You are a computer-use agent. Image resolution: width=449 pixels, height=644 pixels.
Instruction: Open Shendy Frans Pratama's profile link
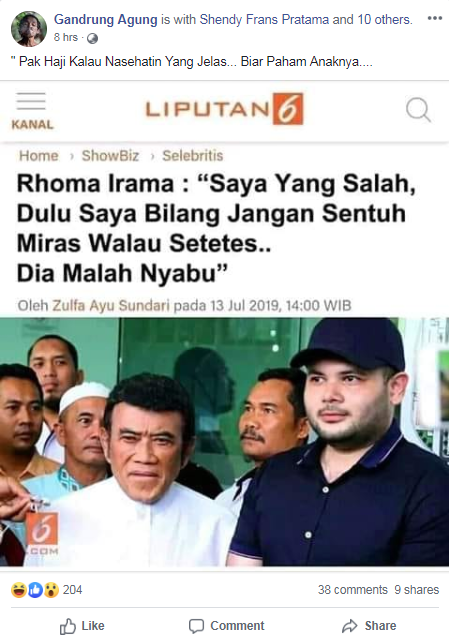point(265,19)
